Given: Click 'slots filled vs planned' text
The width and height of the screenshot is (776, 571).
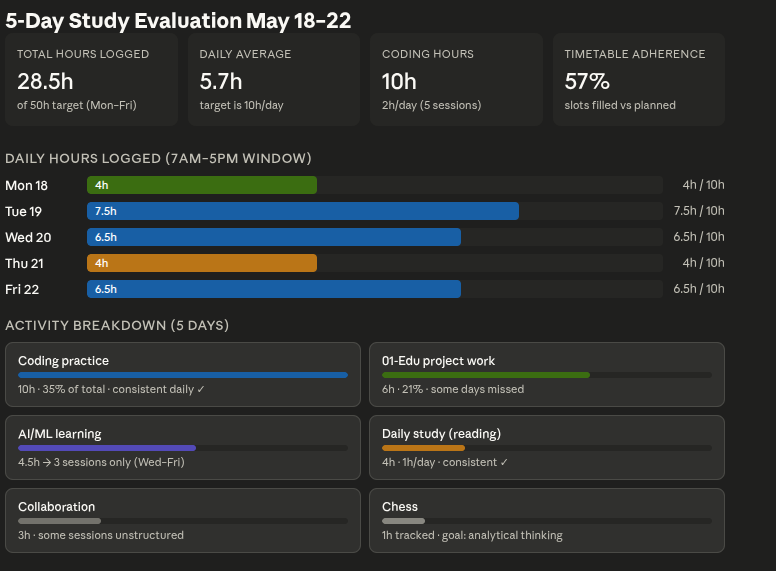Looking at the screenshot, I should 620,105.
